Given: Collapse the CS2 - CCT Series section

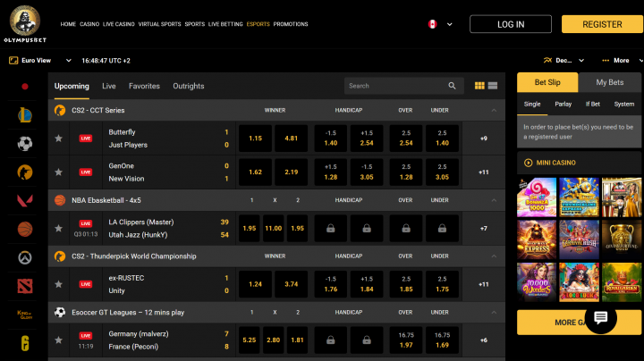Looking at the screenshot, I should click(494, 110).
